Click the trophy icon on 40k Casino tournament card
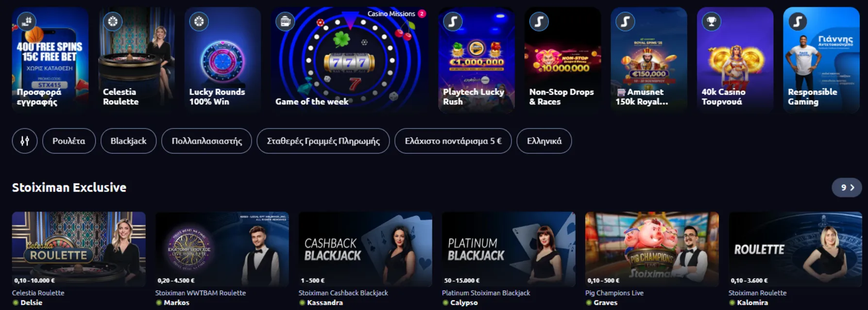Screen dimensions: 868x310 pos(711,21)
